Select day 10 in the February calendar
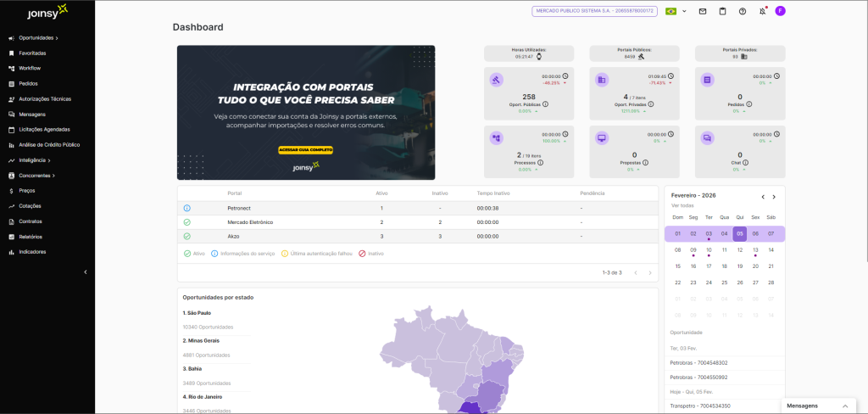The height and width of the screenshot is (414, 868). (x=709, y=250)
